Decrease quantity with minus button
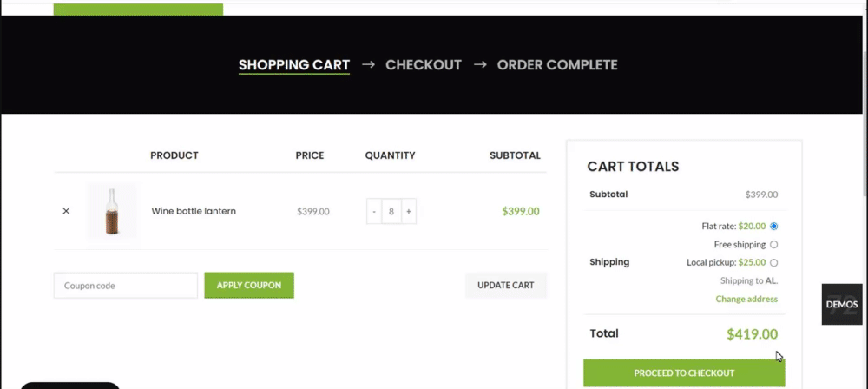Screen dimensions: 868x389 [x=374, y=211]
